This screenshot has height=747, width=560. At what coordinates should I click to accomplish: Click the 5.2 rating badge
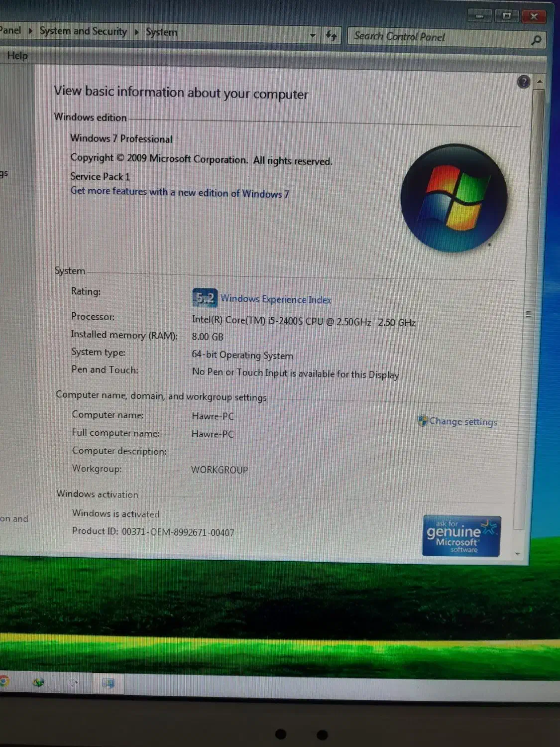point(205,298)
